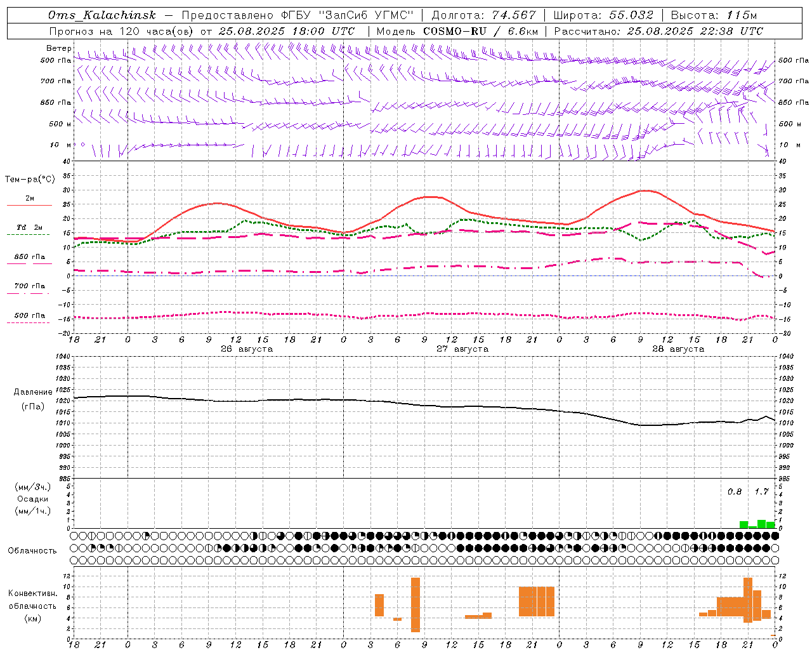The width and height of the screenshot is (812, 650).
Task: Click the '26 августа' date label
Action: [247, 349]
